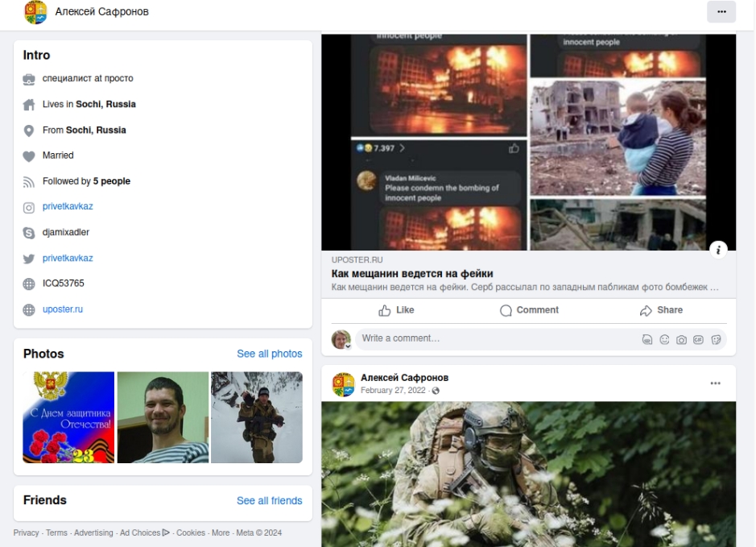Open the Terms footer link
This screenshot has height=547, width=756.
point(56,532)
